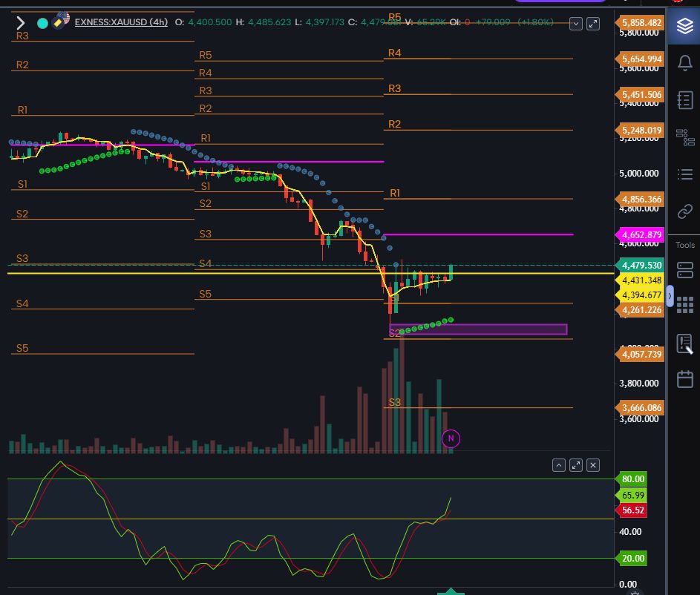Open the grid keypad icon in Tools
The image size is (700, 595).
tap(684, 305)
